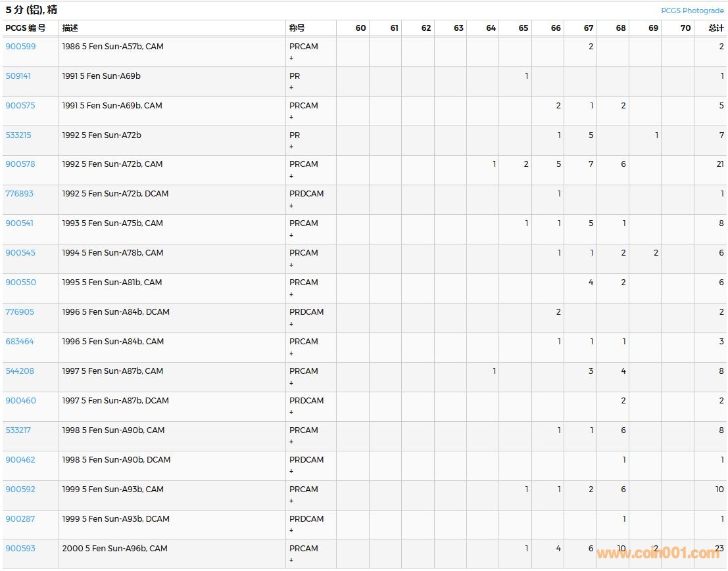The height and width of the screenshot is (571, 728).
Task: Expand plus sign in 1994 Sun-A78b row
Action: 291,265
